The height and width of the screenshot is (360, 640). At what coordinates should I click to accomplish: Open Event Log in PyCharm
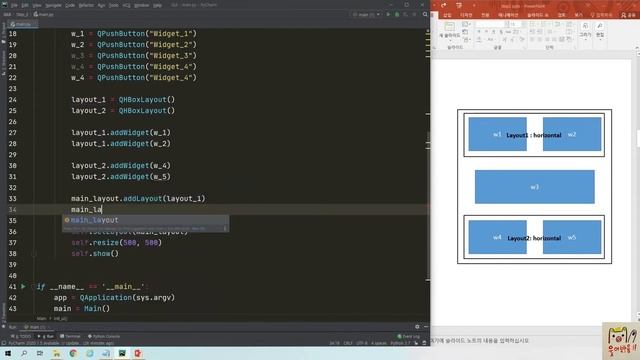click(409, 336)
